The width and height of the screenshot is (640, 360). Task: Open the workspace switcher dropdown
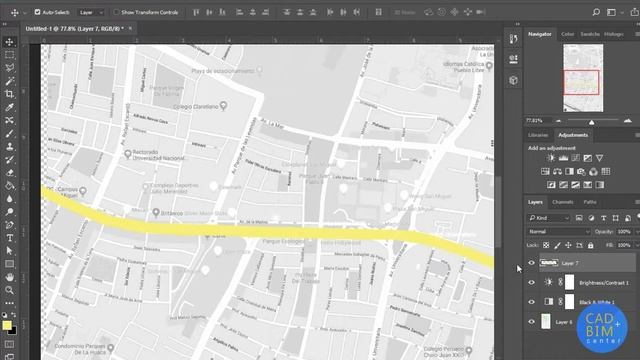point(613,12)
